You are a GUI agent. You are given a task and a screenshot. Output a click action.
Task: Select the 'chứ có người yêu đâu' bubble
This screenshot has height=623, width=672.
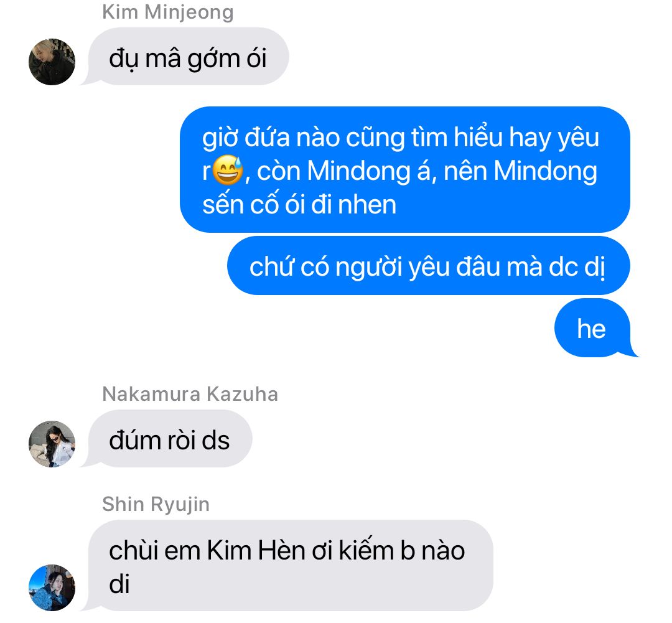click(x=428, y=265)
